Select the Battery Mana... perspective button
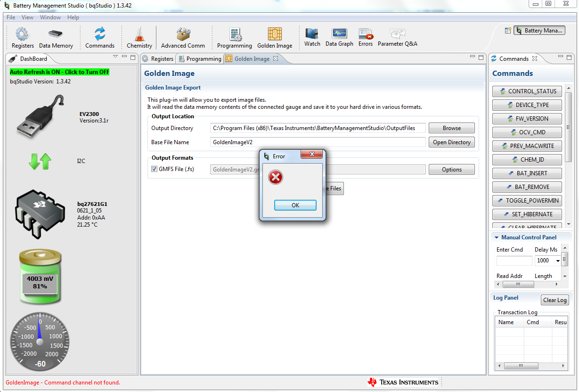 539,31
